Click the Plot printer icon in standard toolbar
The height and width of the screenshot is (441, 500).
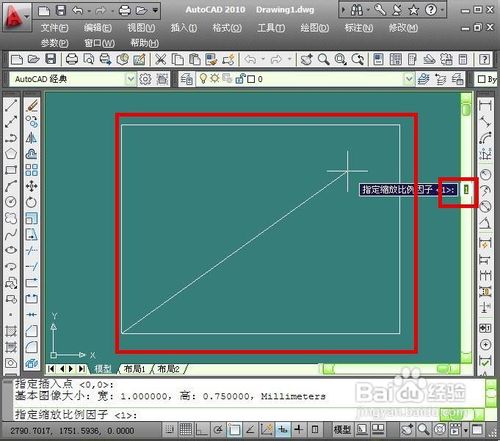[x=72, y=60]
